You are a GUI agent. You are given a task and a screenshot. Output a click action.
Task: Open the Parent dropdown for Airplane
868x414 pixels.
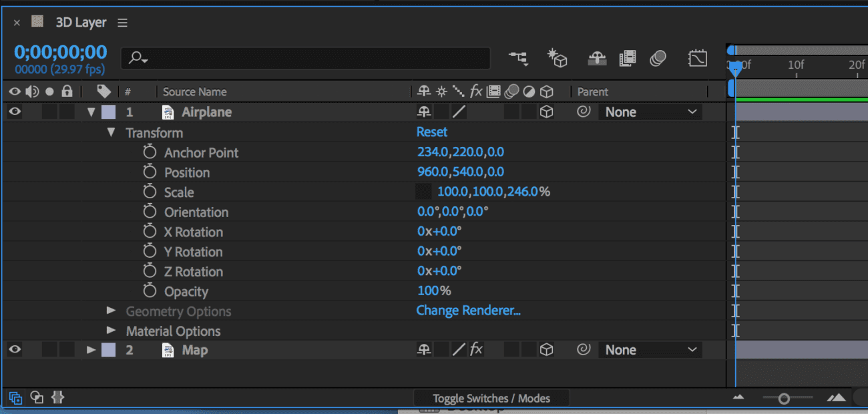(651, 112)
